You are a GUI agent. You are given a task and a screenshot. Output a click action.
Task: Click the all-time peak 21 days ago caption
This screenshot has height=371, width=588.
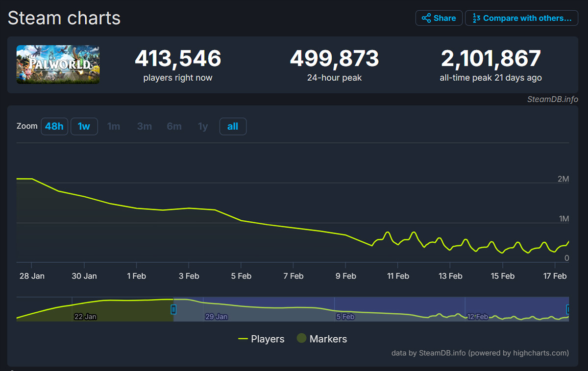[491, 78]
